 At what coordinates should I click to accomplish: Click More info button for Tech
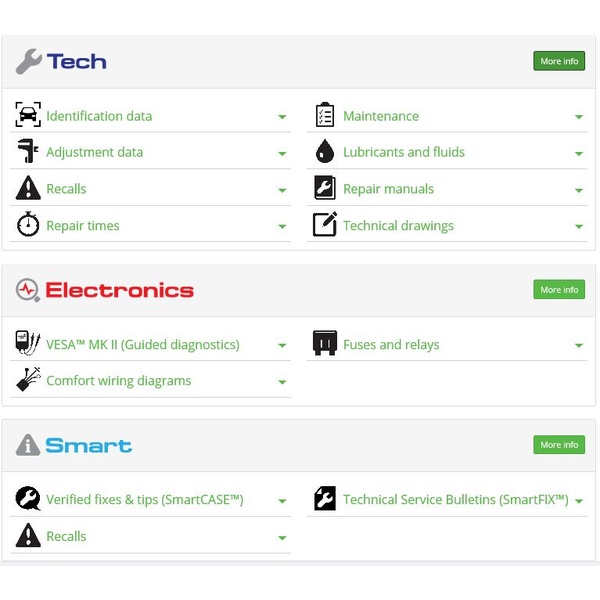559,61
